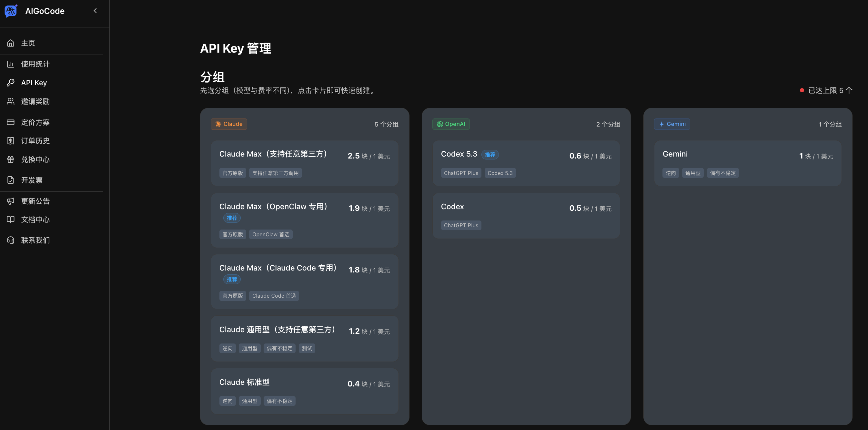Click the book icon for 文档中心
This screenshot has height=430, width=868.
pyautogui.click(x=10, y=220)
